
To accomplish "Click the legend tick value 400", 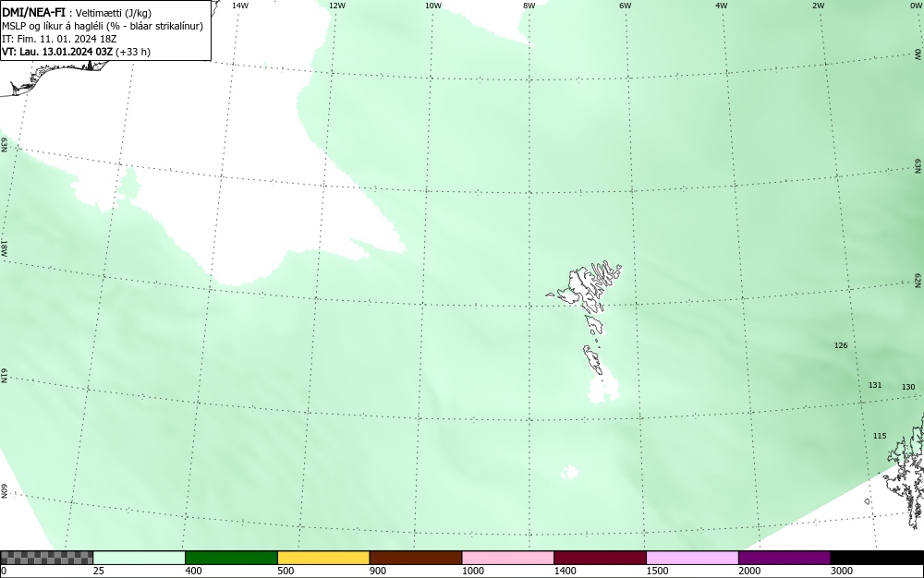I will [x=193, y=571].
